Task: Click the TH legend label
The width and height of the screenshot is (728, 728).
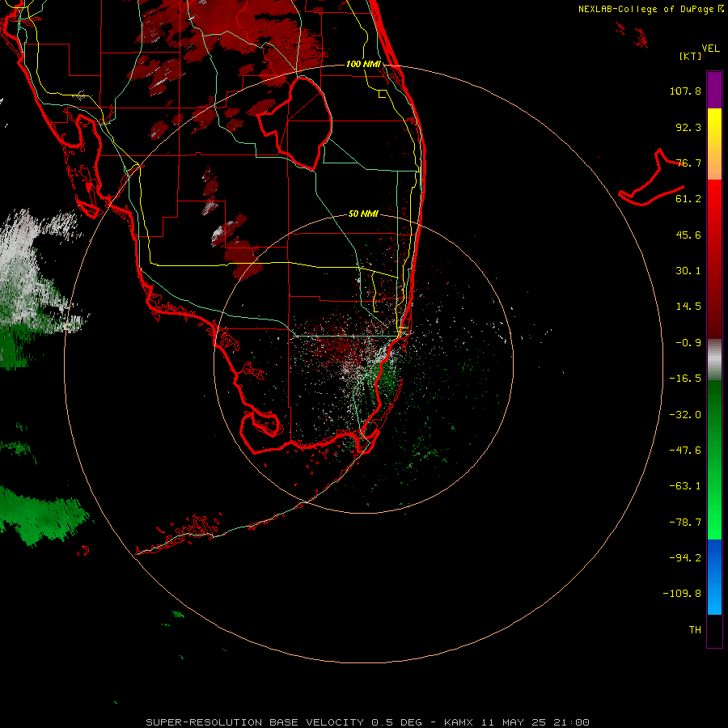Action: pyautogui.click(x=695, y=630)
